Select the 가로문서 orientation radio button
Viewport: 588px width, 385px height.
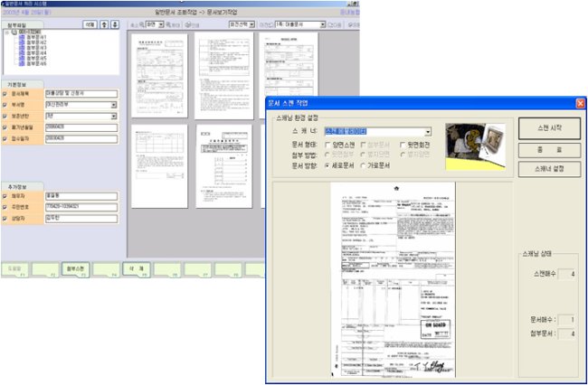364,164
